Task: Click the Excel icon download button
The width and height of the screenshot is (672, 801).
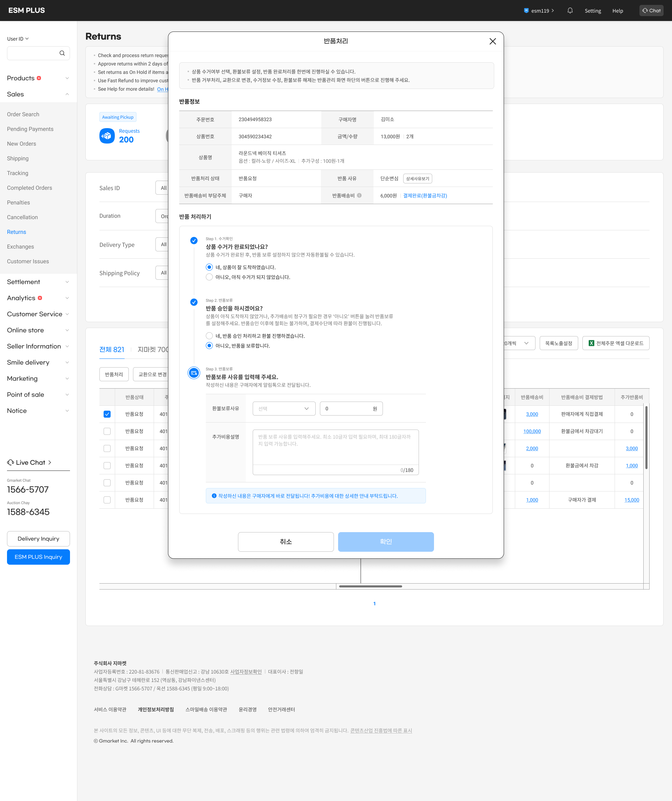Action: 616,343
